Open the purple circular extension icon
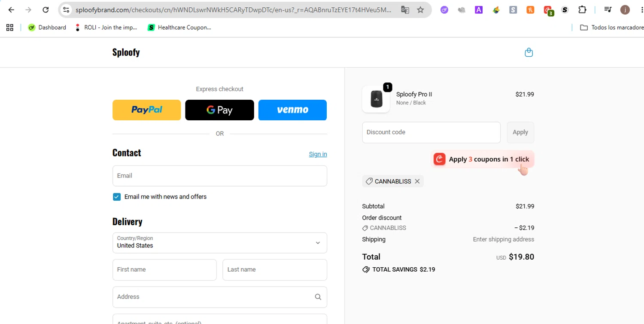 click(444, 9)
